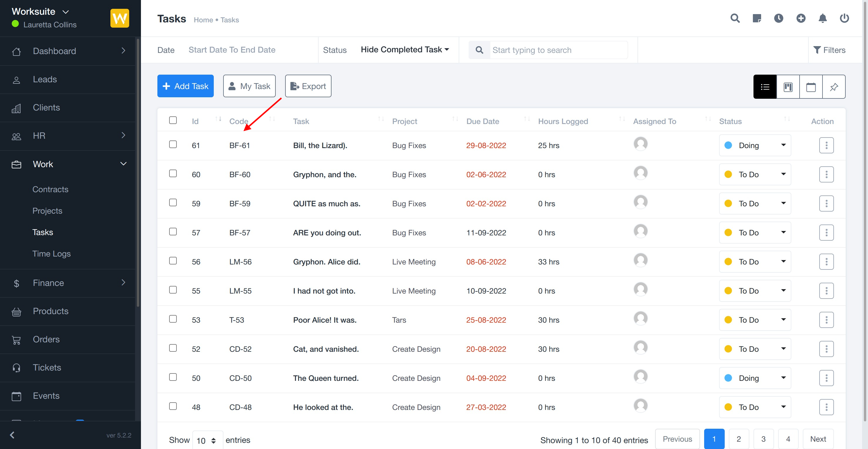Click the power logout icon
The width and height of the screenshot is (868, 449).
click(x=844, y=18)
